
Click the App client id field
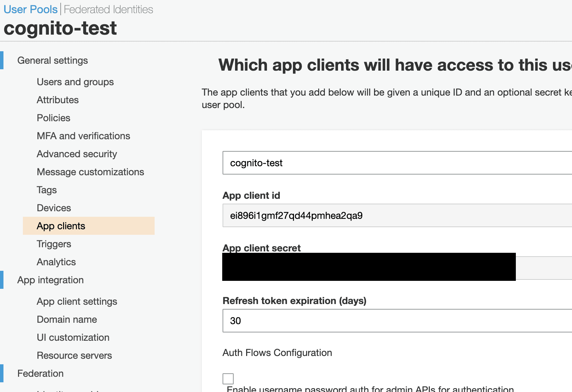coord(395,215)
